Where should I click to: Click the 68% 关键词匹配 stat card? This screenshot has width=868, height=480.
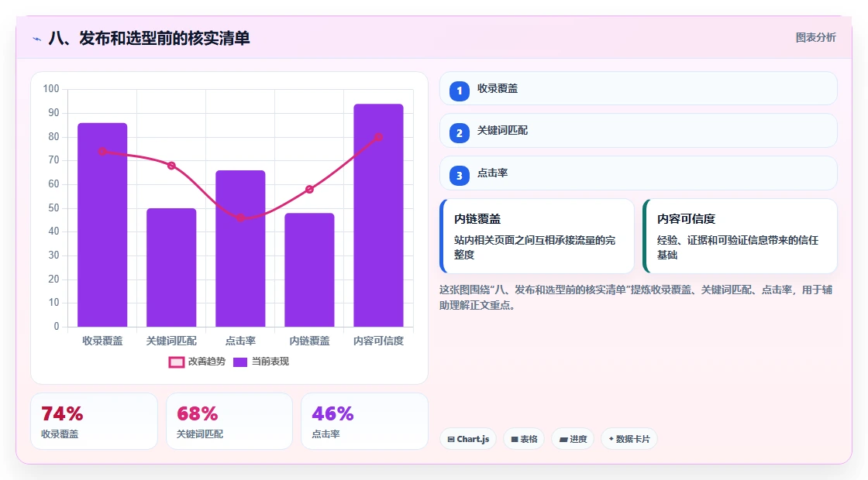click(x=229, y=421)
